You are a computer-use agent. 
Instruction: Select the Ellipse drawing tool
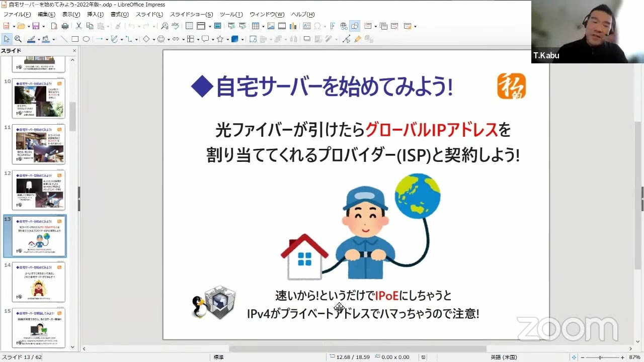point(86,39)
